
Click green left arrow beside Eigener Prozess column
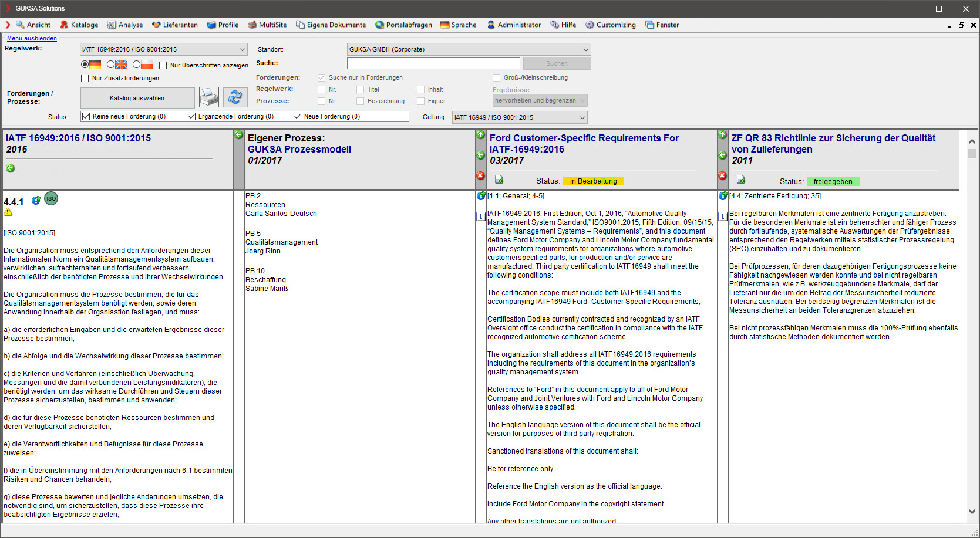point(238,135)
